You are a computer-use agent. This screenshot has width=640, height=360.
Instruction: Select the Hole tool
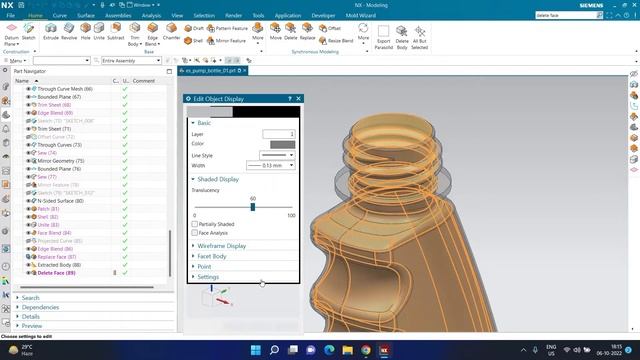(x=85, y=32)
